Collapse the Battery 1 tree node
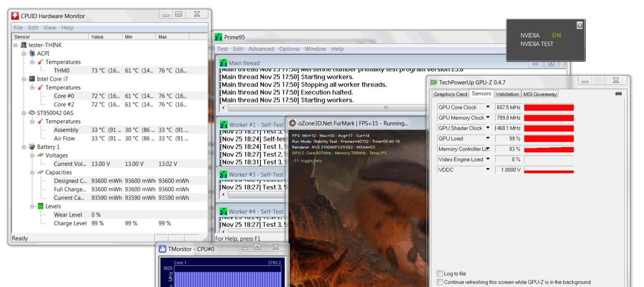This screenshot has height=287, width=644. 24,147
